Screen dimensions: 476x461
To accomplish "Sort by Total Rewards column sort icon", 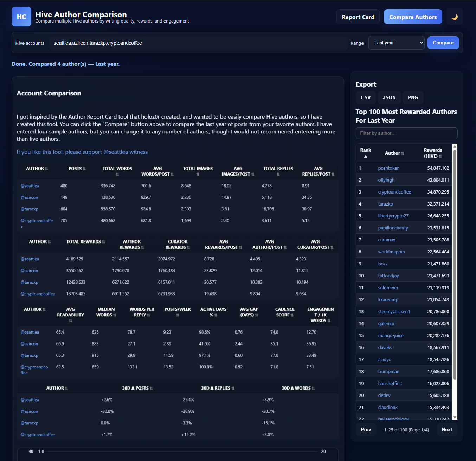I will tap(104, 242).
